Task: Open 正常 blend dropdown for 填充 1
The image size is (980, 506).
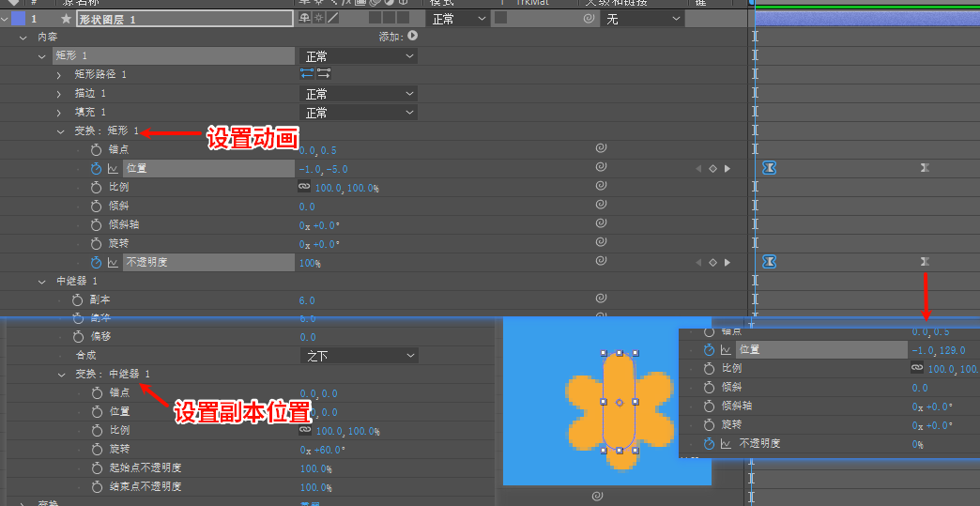Action: coord(359,113)
